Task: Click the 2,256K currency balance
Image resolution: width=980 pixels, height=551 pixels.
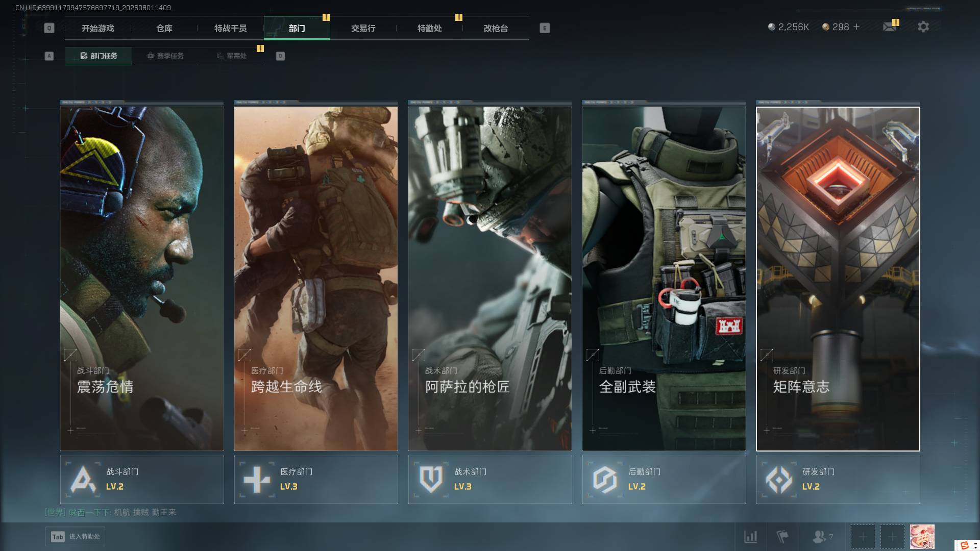Action: click(x=794, y=27)
